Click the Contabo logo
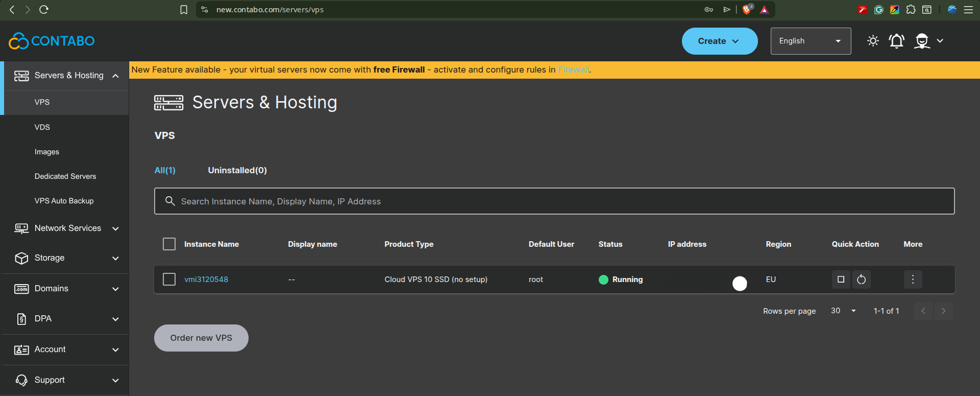Image resolution: width=980 pixels, height=396 pixels. [52, 41]
